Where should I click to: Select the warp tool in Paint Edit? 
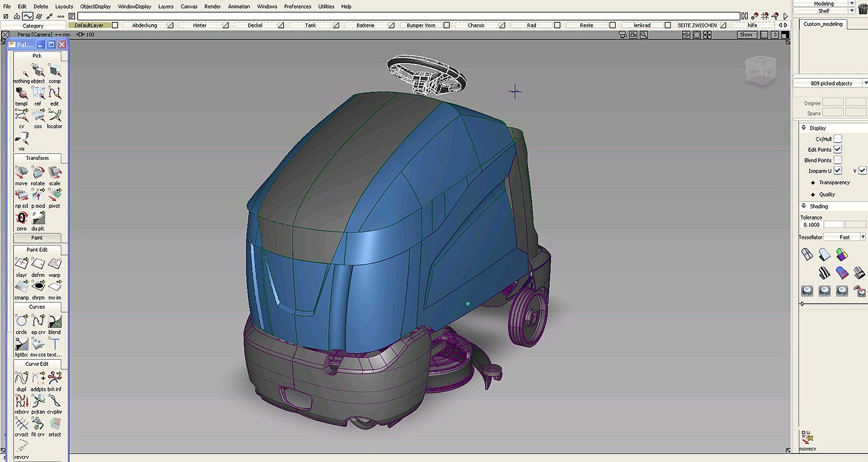[55, 265]
